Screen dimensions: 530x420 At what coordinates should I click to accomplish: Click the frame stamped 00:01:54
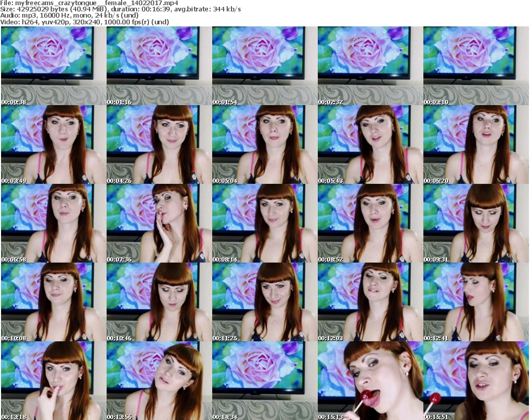coord(264,66)
